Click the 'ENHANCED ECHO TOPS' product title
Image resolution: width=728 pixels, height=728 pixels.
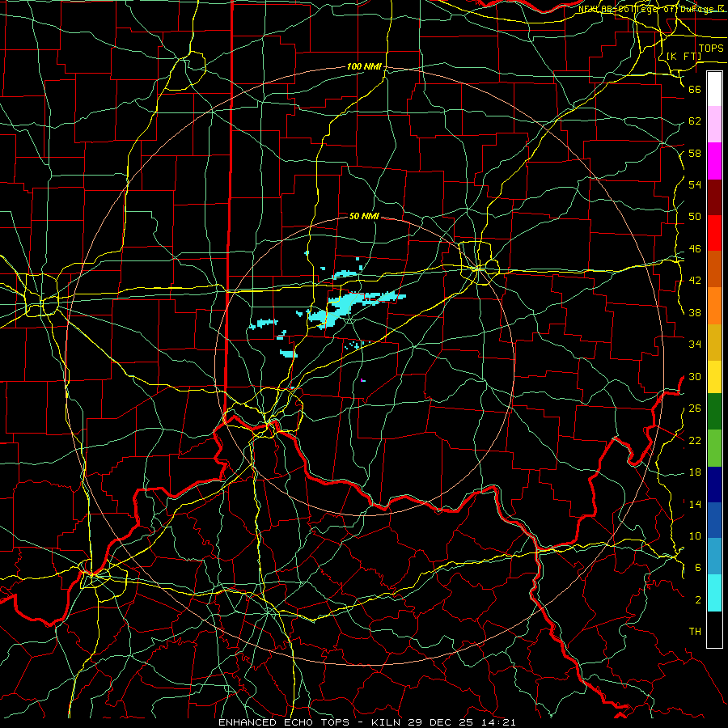tap(284, 722)
